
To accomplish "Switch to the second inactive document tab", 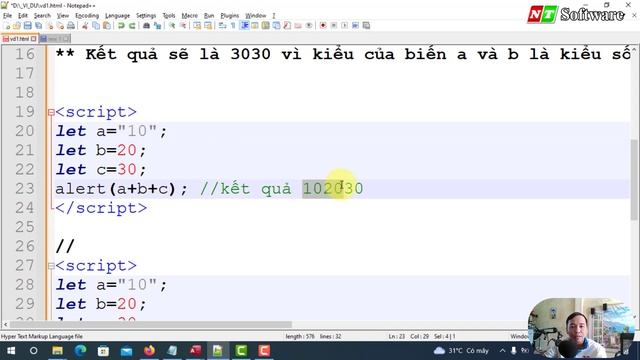I will pyautogui.click(x=54, y=39).
